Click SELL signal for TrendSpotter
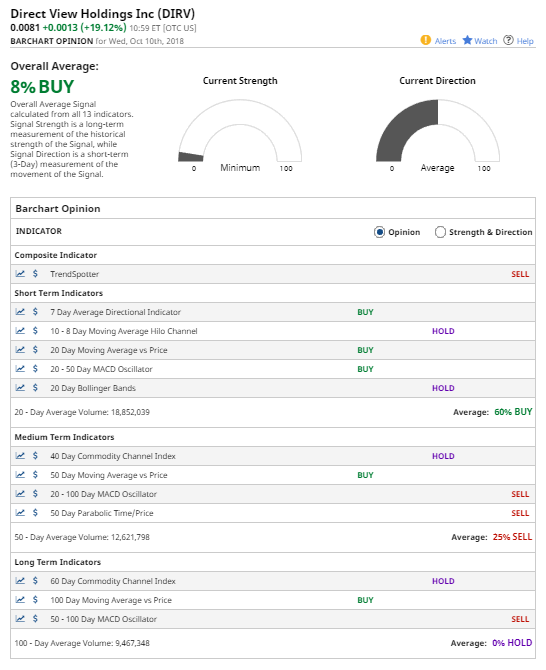Screen dimensions: 546x670 [520, 274]
